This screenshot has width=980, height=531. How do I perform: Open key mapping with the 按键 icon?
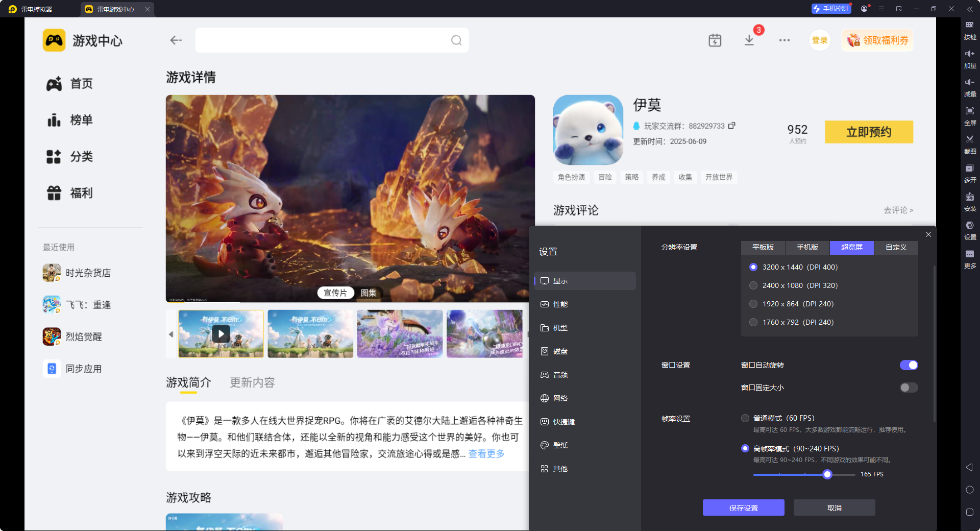pyautogui.click(x=969, y=30)
